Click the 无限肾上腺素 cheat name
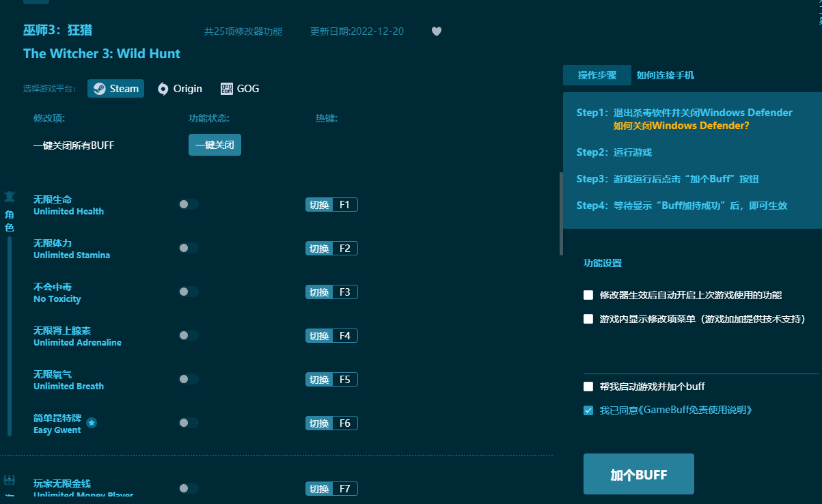Screen dimensions: 822x504 [x=62, y=331]
